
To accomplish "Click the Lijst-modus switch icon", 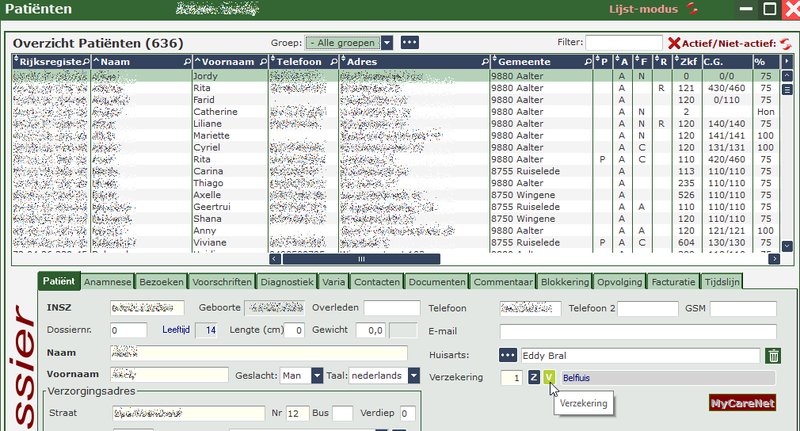I will [x=692, y=9].
